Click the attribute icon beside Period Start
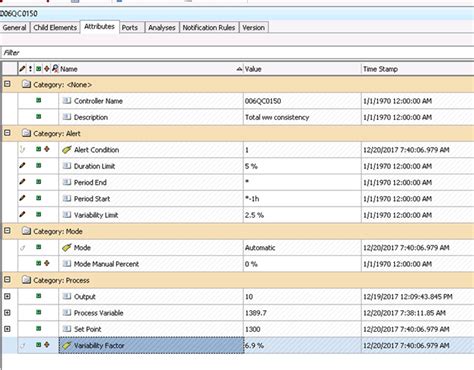The height and width of the screenshot is (370, 474). pyautogui.click(x=67, y=198)
